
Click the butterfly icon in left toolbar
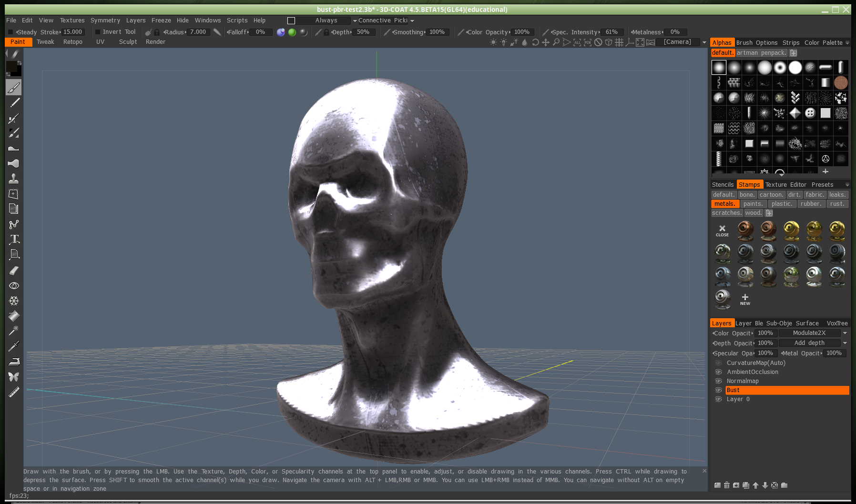pyautogui.click(x=14, y=377)
